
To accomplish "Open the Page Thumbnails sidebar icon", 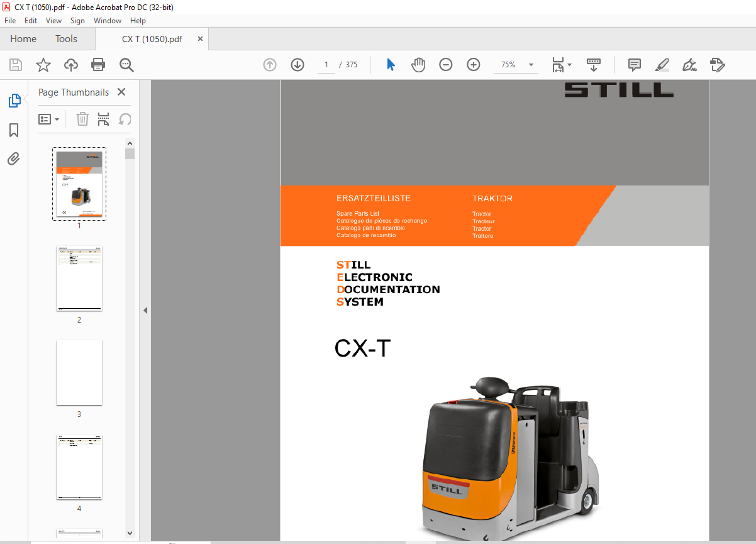I will click(14, 101).
